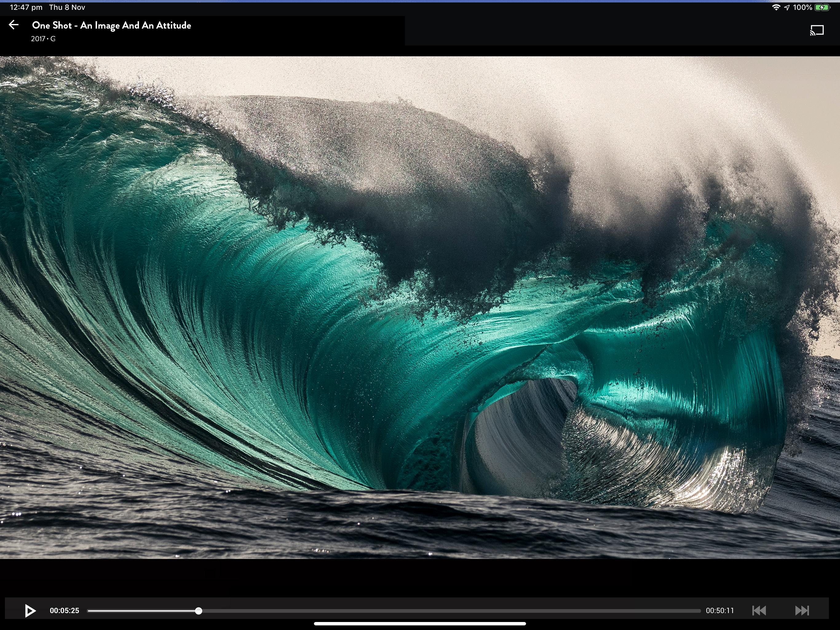Viewport: 840px width, 630px height.
Task: Tap the location services arrow icon
Action: (x=787, y=7)
